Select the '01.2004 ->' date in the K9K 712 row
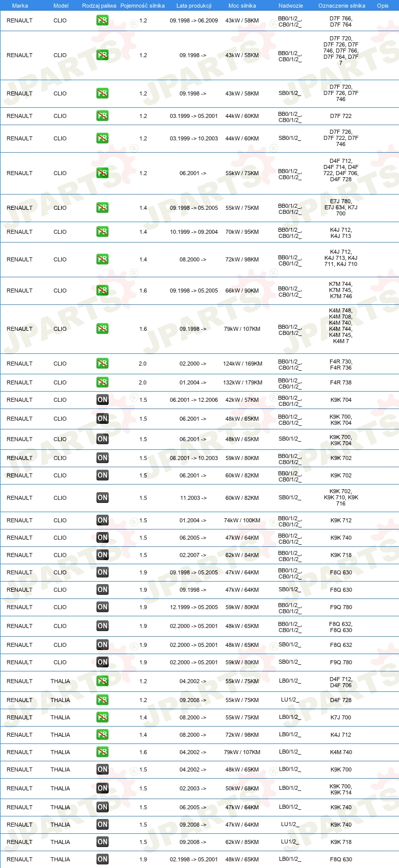399x868 pixels. (193, 520)
